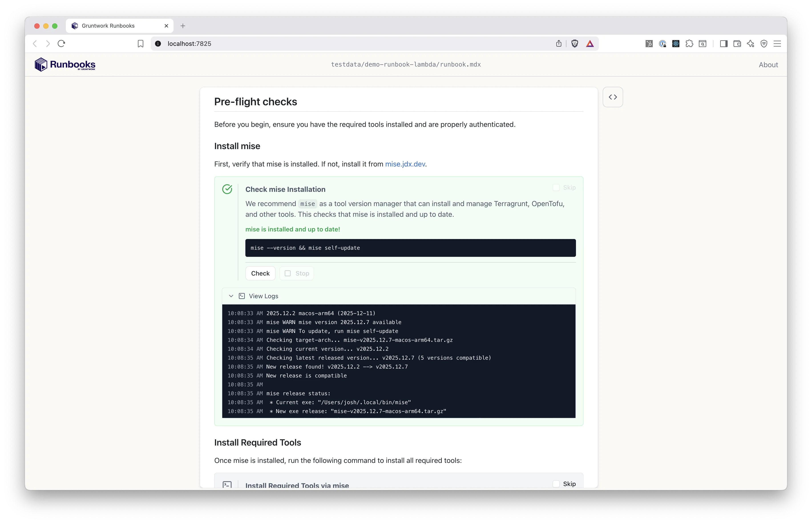Toggle the browser sidebar panel icon
Image resolution: width=812 pixels, height=523 pixels.
[x=723, y=43]
